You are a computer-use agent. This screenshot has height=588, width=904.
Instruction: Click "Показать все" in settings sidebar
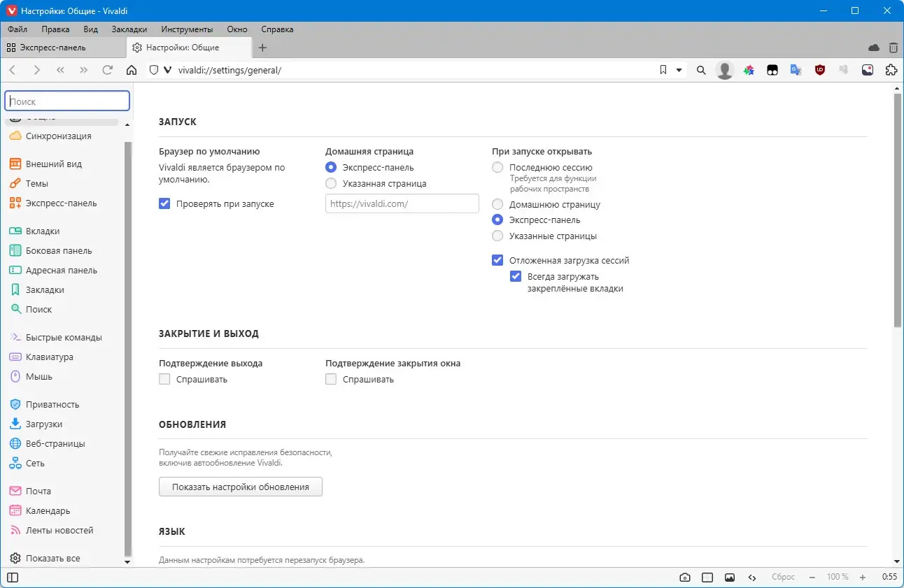coord(53,559)
